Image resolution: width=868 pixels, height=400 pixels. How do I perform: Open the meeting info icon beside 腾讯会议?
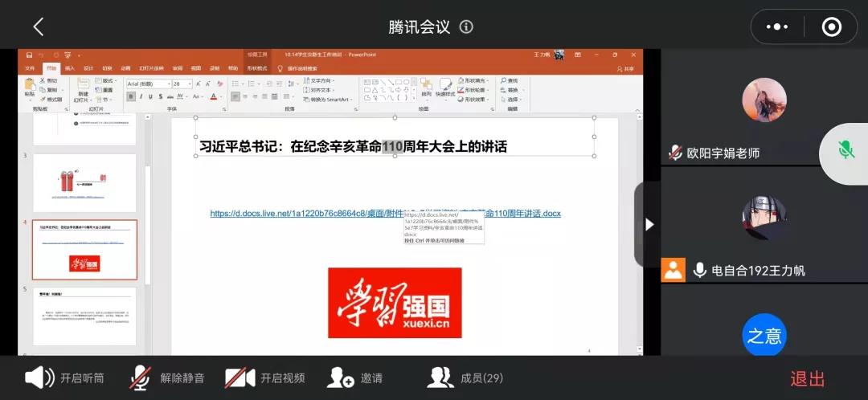(466, 27)
